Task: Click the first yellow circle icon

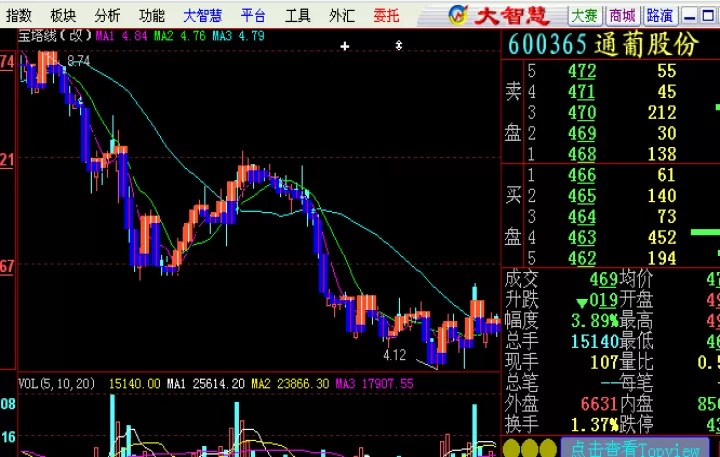Action: (x=512, y=448)
